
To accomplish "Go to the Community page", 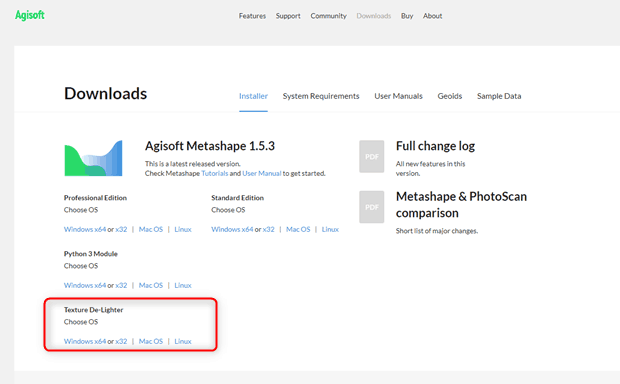I will tap(328, 16).
